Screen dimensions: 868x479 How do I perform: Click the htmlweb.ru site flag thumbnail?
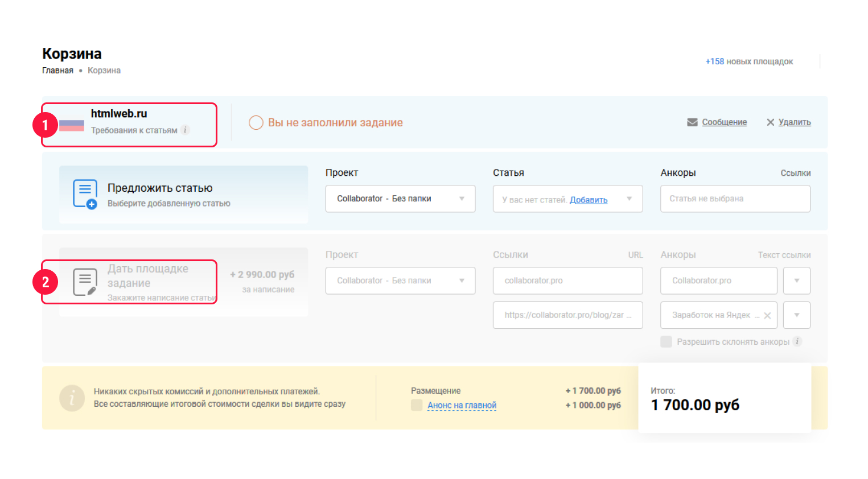click(72, 125)
